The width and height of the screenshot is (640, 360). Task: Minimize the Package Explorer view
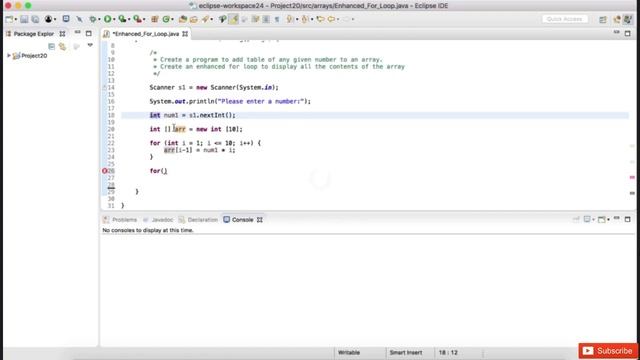tap(78, 33)
